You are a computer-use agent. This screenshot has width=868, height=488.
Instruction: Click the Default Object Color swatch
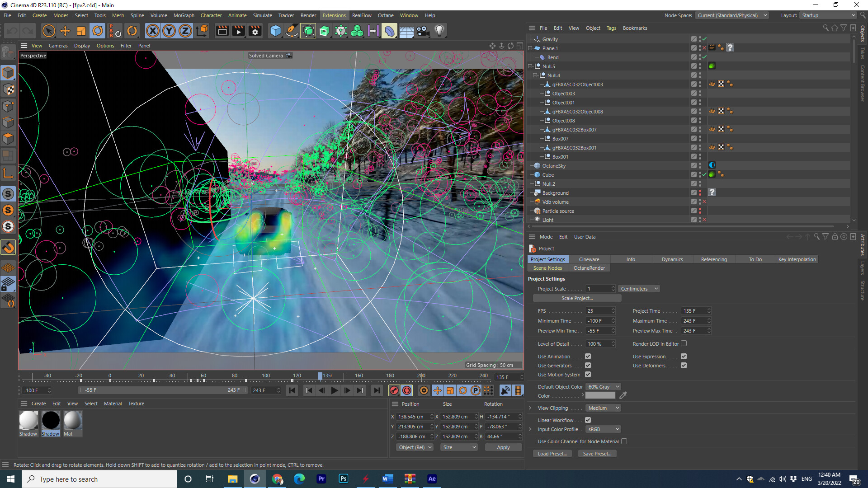point(600,395)
